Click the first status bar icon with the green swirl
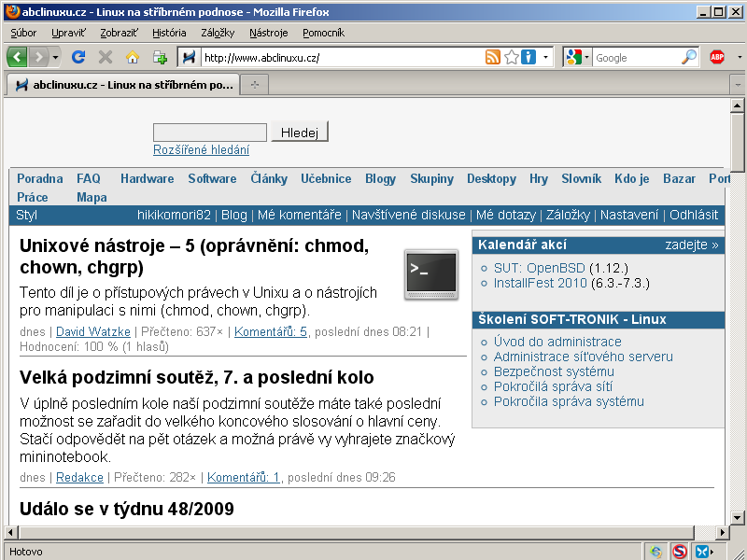Image resolution: width=747 pixels, height=560 pixels. click(x=656, y=552)
